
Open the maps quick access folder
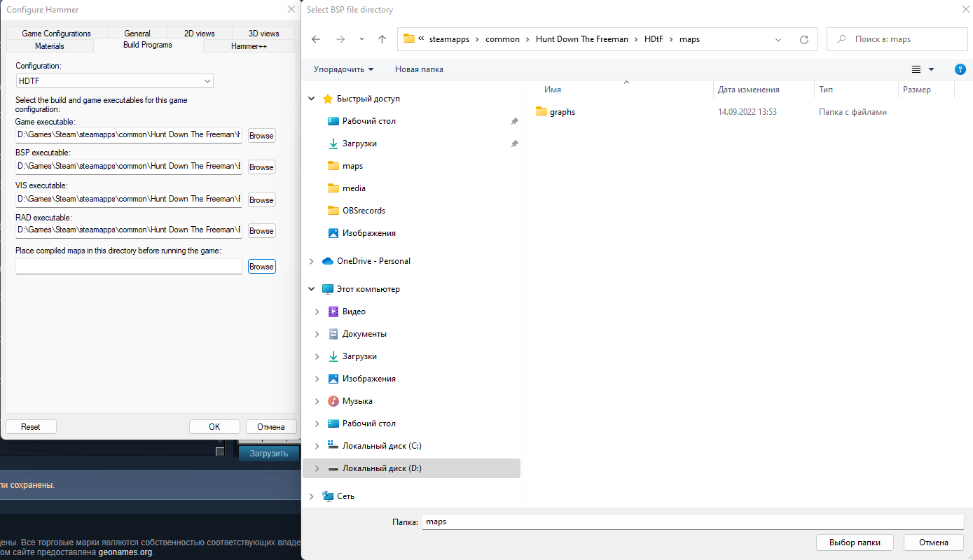(x=352, y=166)
